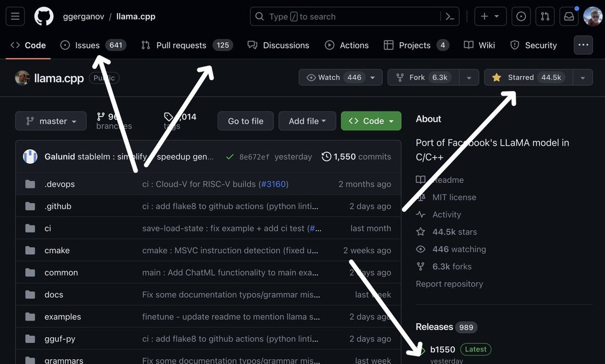
Task: Open the gguf-py folder
Action: pos(60,339)
